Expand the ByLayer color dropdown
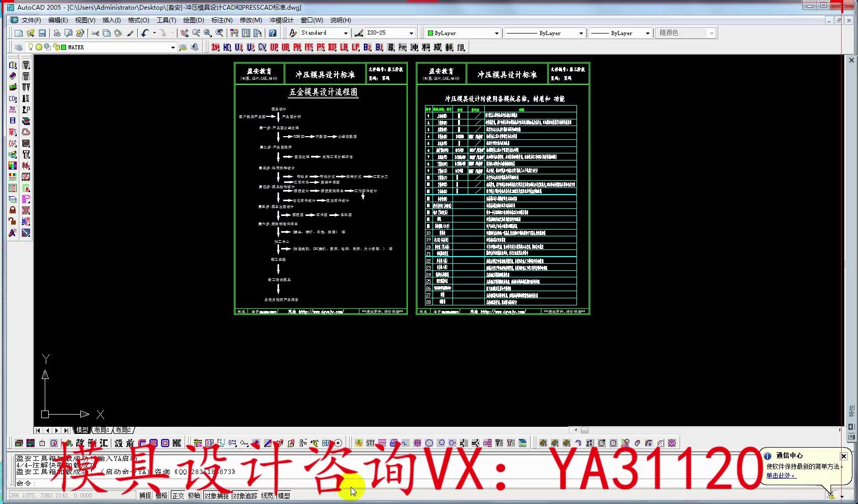The height and width of the screenshot is (504, 858). click(x=497, y=32)
